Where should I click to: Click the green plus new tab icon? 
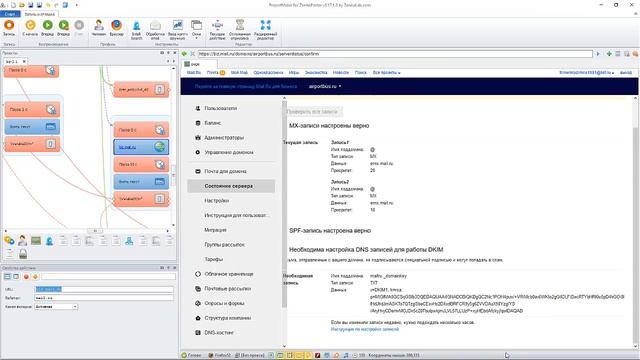609,54
